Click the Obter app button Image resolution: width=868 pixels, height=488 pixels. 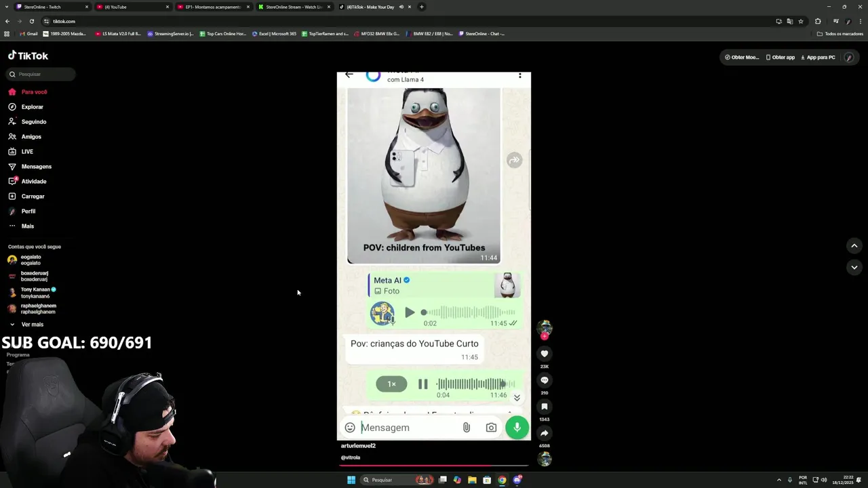[x=780, y=57]
